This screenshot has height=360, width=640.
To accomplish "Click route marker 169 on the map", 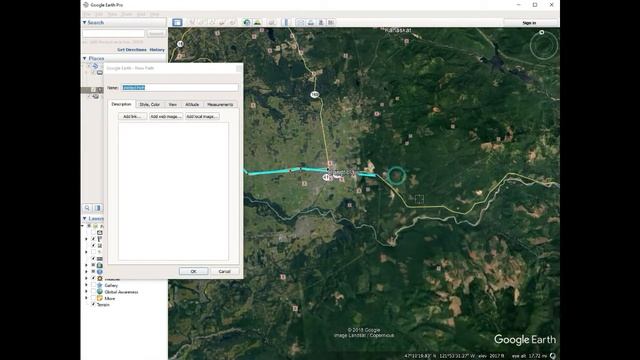I will pyautogui.click(x=314, y=95).
